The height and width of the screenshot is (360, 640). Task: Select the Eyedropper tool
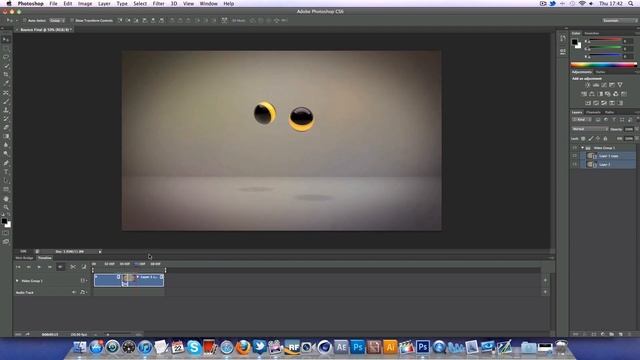[6, 83]
